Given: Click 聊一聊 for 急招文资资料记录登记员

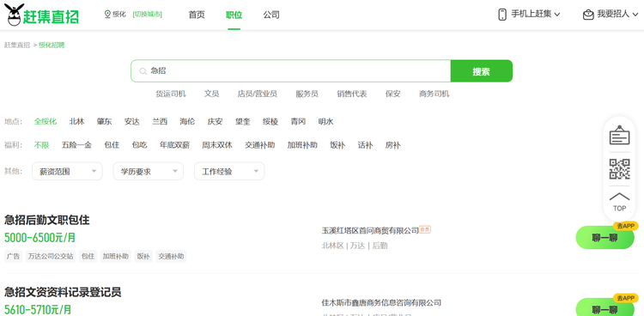Looking at the screenshot, I should coord(605,309).
